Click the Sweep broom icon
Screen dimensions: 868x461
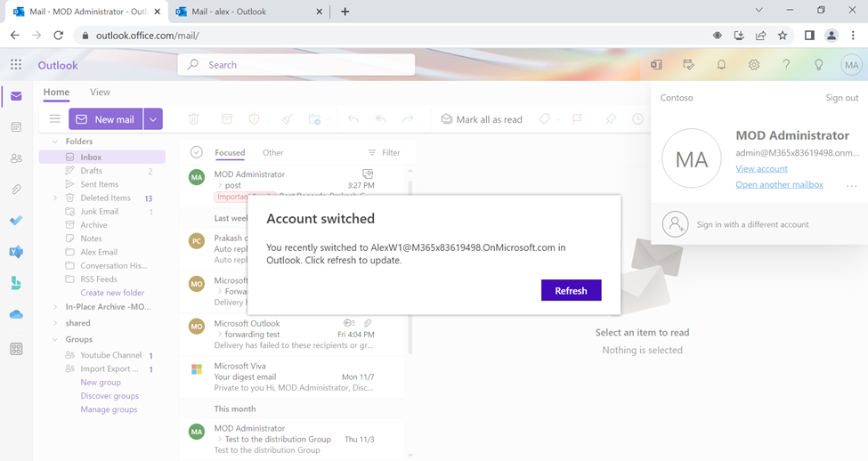287,119
